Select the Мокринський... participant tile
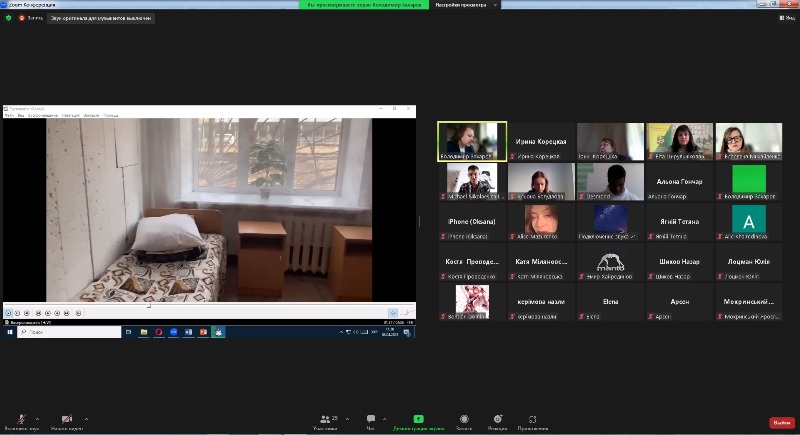 748,302
